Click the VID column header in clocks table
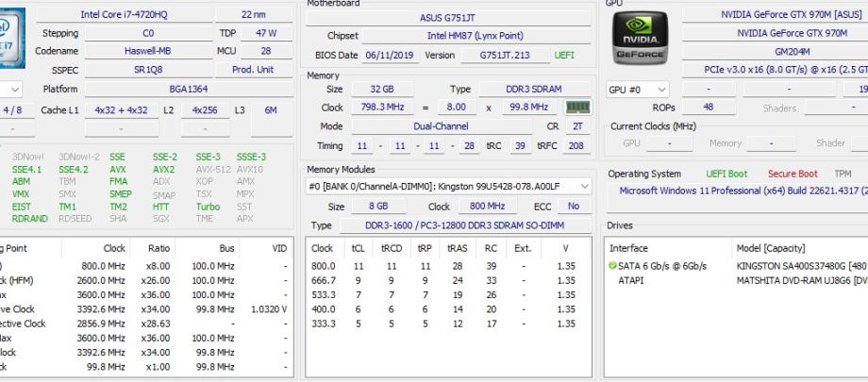 279,248
